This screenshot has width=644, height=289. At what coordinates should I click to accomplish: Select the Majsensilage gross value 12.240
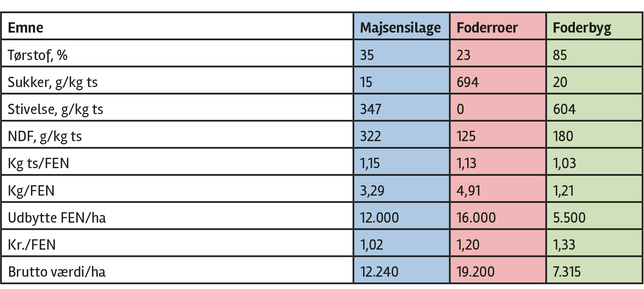tap(379, 272)
